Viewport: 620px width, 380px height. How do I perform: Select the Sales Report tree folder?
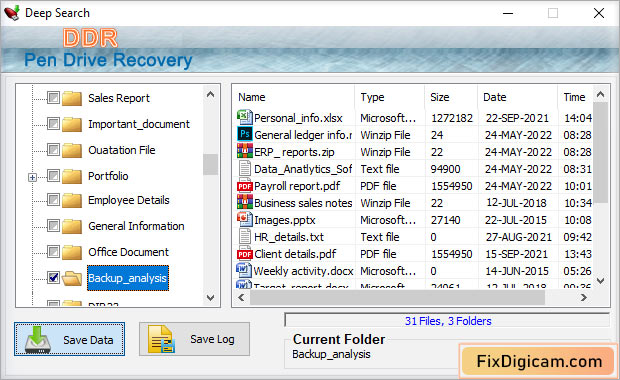pyautogui.click(x=119, y=98)
